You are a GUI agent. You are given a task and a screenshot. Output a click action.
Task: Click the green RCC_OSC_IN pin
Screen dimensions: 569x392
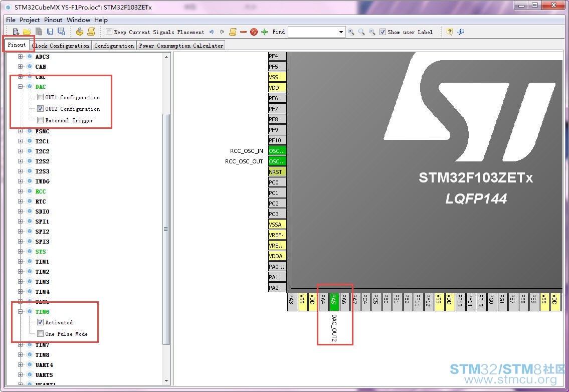tap(277, 150)
